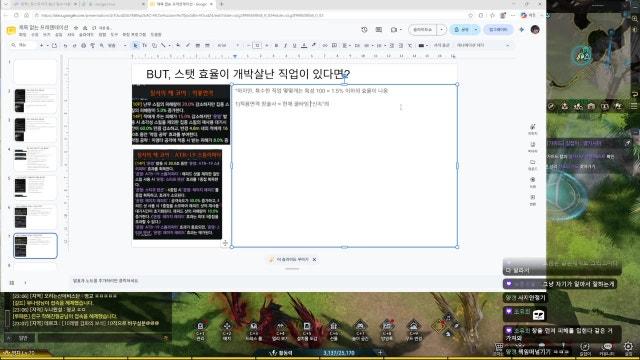
Task: Select the shape insert tool
Action: [154, 45]
